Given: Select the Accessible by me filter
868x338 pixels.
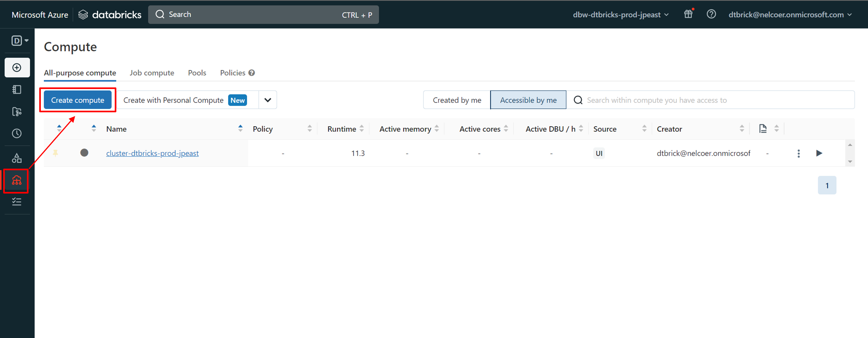Looking at the screenshot, I should [528, 100].
